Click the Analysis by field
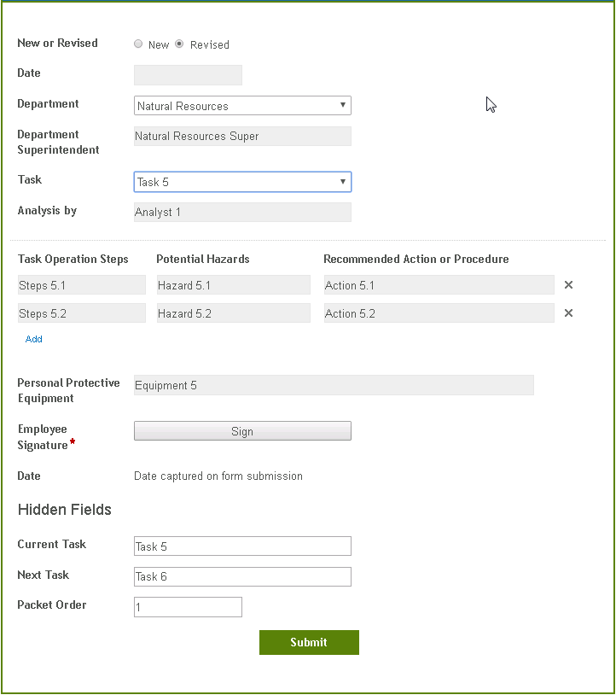This screenshot has height=695, width=616. (242, 212)
